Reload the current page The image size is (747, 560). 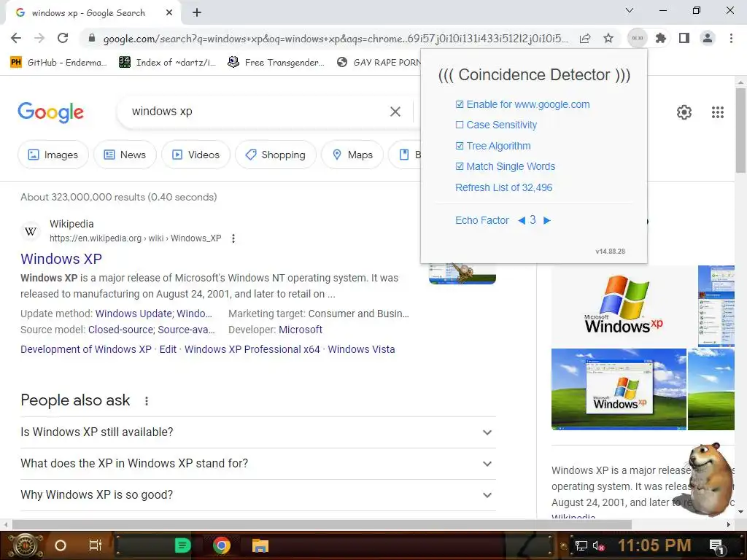coord(63,38)
